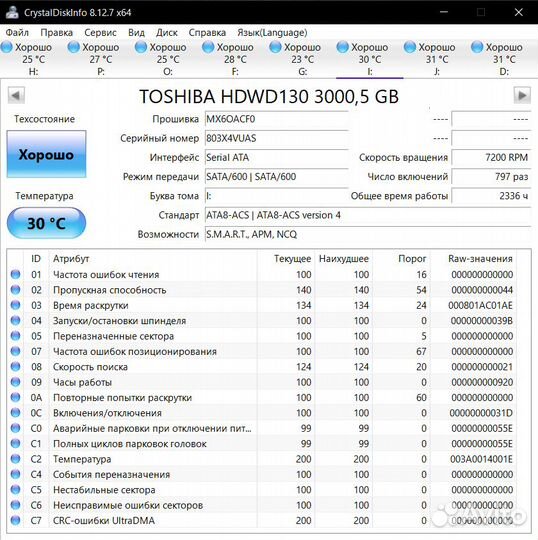The image size is (538, 540).
Task: Click status icon of Температура C2 row
Action: (x=15, y=458)
